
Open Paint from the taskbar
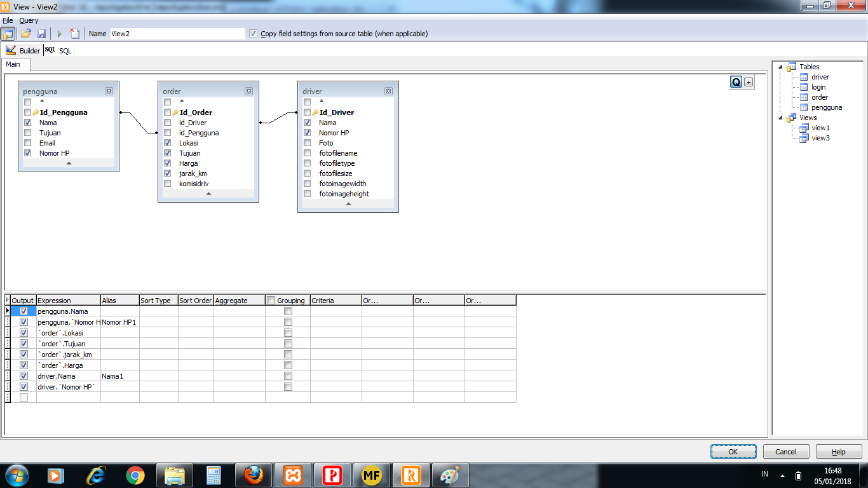click(x=451, y=475)
